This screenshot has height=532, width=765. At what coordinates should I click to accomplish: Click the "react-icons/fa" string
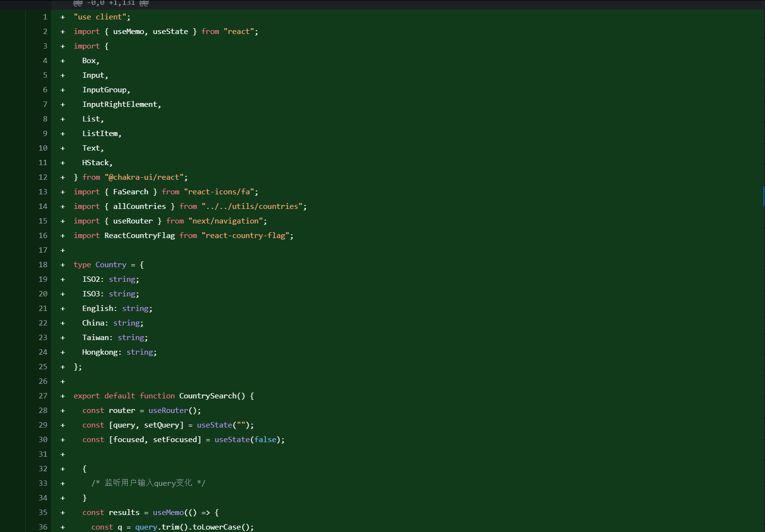point(219,192)
